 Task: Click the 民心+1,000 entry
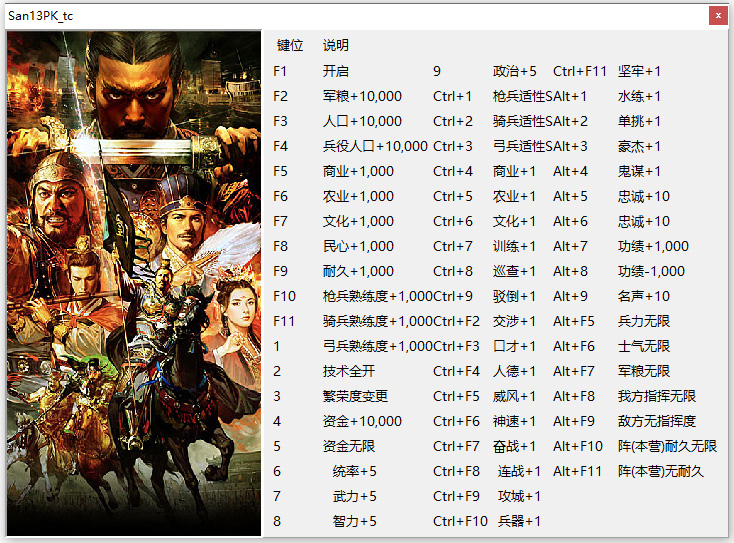358,246
